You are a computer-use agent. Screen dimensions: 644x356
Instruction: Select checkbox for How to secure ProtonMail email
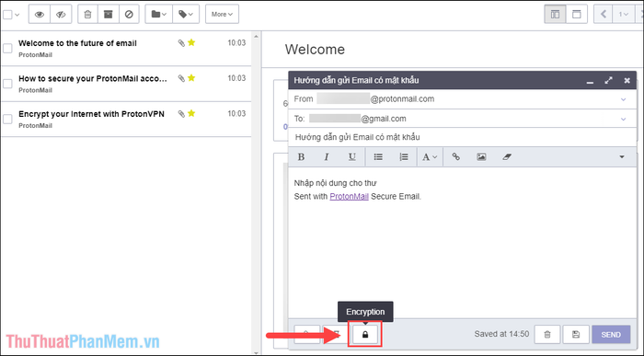(7, 84)
